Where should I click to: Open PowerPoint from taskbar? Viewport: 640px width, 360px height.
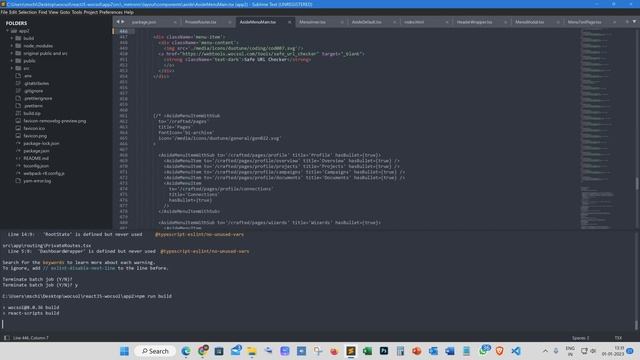(x=416, y=351)
